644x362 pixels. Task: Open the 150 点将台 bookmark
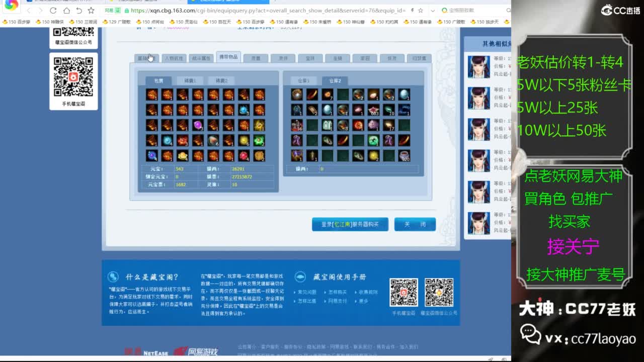pos(150,22)
